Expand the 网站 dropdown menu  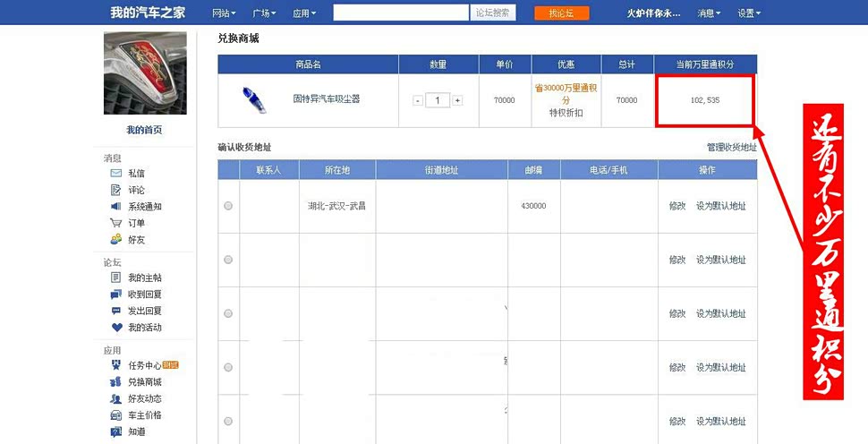point(224,13)
